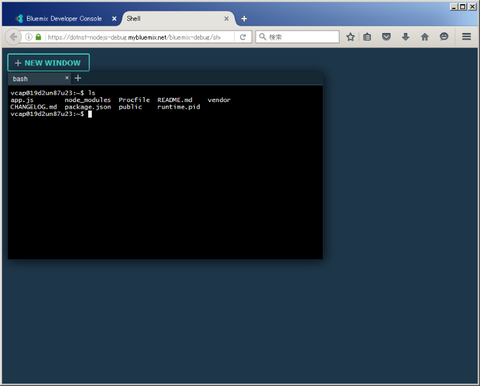This screenshot has width=480, height=386.
Task: Save page to Pocket
Action: [x=386, y=37]
